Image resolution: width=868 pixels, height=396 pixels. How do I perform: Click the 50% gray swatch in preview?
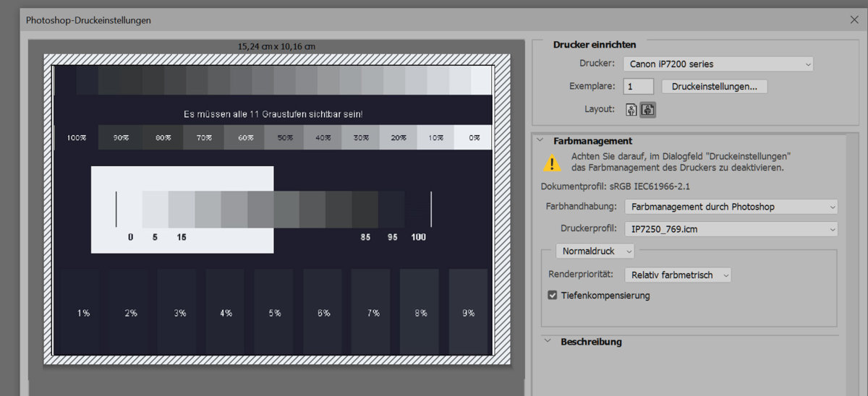tap(284, 137)
